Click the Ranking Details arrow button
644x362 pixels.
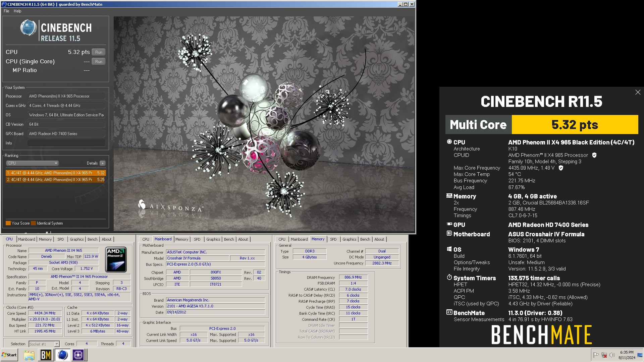coord(103,163)
